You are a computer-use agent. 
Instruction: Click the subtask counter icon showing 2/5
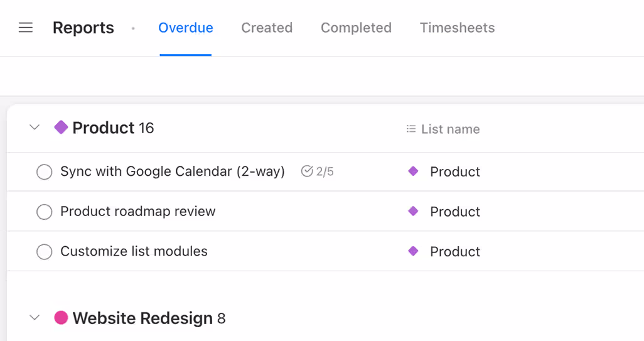pyautogui.click(x=307, y=171)
